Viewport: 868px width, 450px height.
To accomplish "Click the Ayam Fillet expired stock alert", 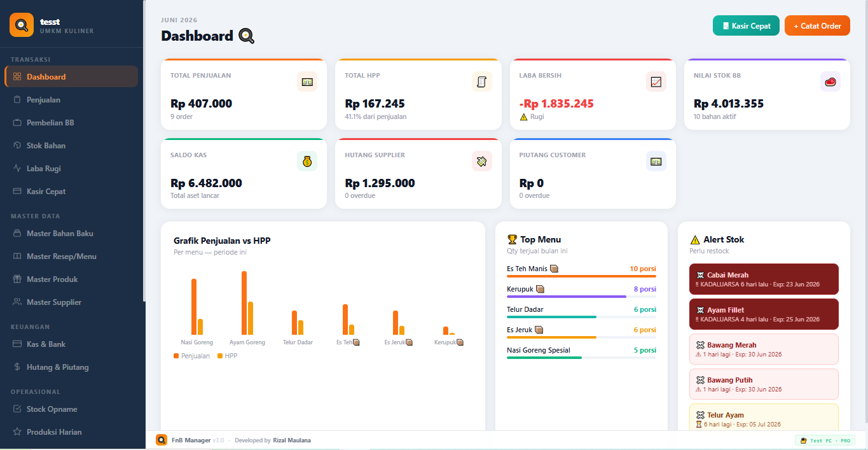I will 764,314.
